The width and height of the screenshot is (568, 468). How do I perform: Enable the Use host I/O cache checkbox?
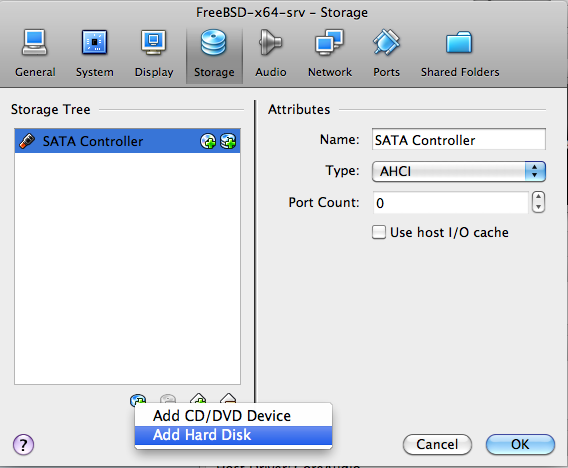point(379,232)
